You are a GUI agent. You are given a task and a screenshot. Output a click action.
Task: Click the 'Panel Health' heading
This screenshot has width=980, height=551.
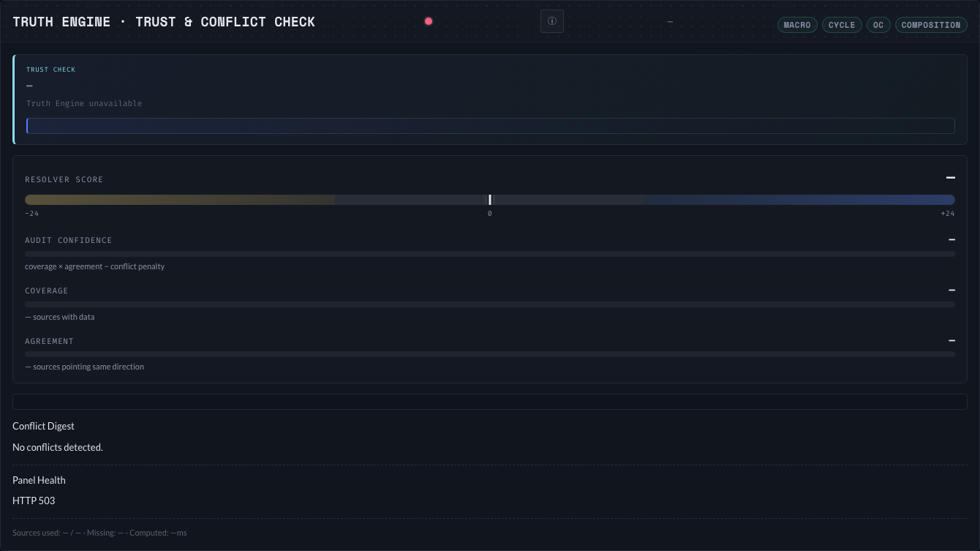tap(39, 480)
